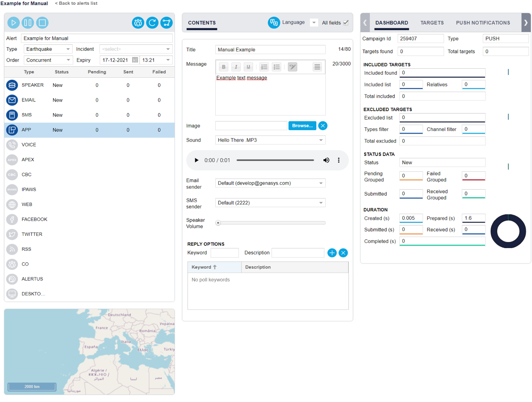Click the Speaker Volume slider handle
The image size is (532, 402).
218,223
